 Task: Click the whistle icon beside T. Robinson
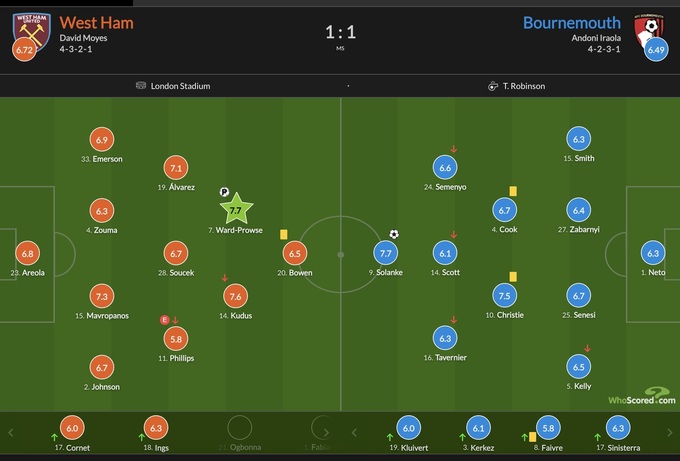pos(493,86)
